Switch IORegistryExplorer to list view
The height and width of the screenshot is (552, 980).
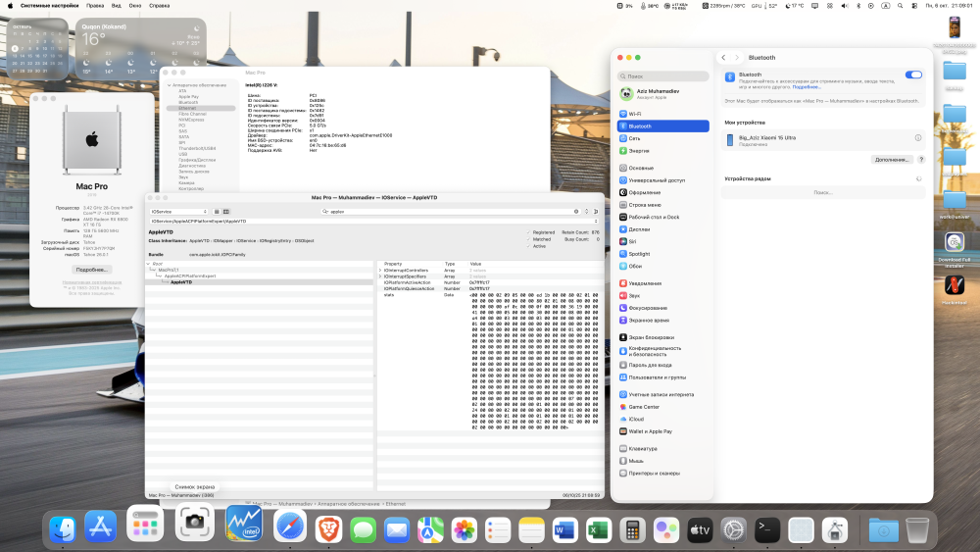click(217, 212)
